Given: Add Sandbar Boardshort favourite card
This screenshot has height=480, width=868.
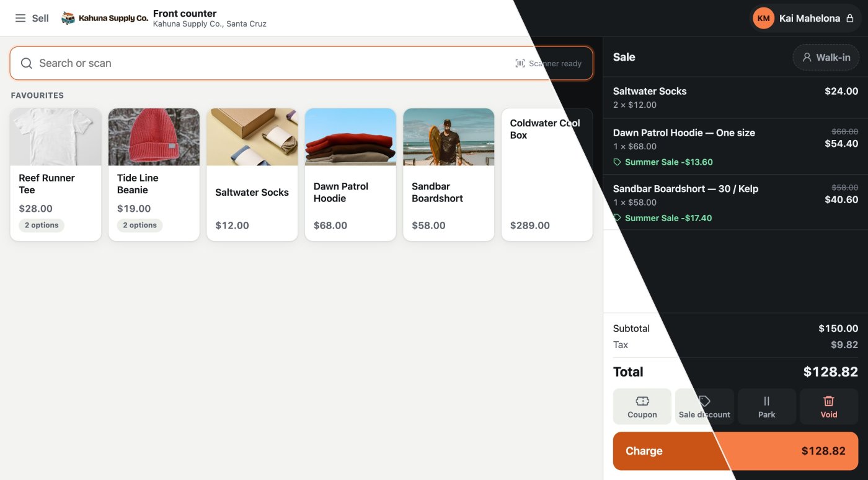Looking at the screenshot, I should [449, 175].
